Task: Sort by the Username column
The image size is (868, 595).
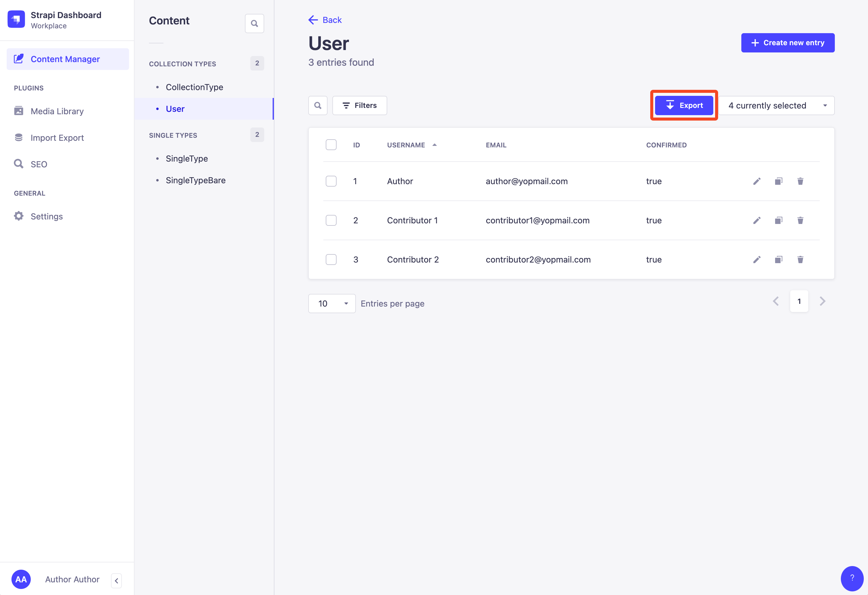Action: (x=406, y=145)
